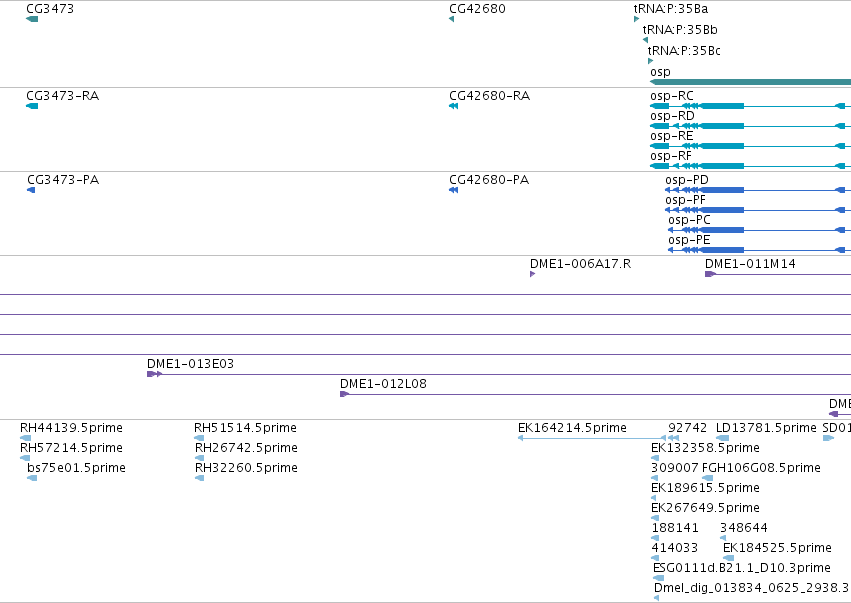This screenshot has width=851, height=603.
Task: Select the FGH106G08.5prime EST glyph
Action: pos(708,478)
